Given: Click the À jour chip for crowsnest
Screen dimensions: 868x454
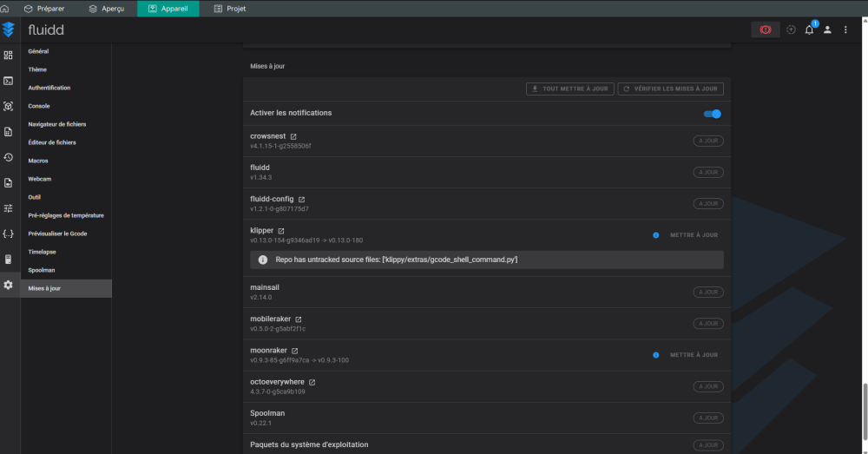Looking at the screenshot, I should (708, 141).
